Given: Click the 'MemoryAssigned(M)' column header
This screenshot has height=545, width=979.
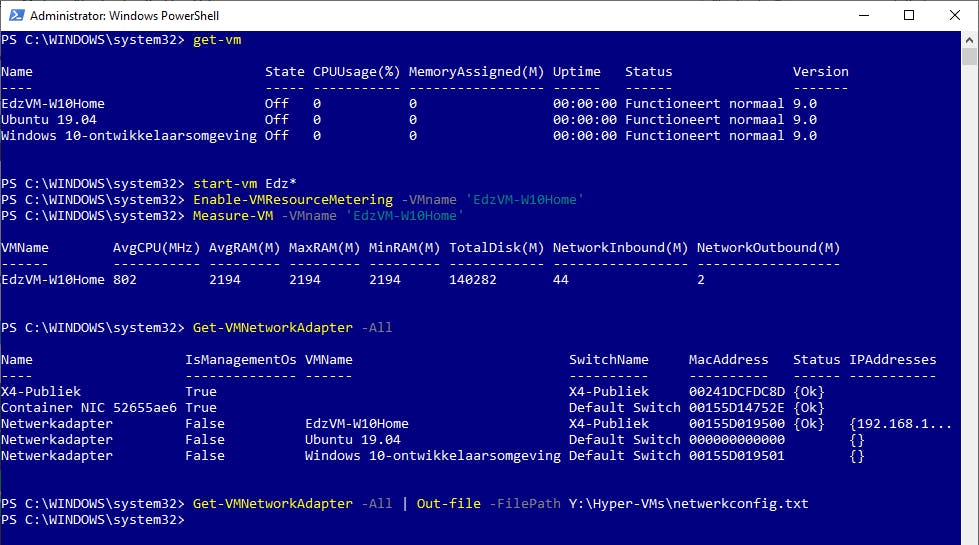Looking at the screenshot, I should pos(476,72).
